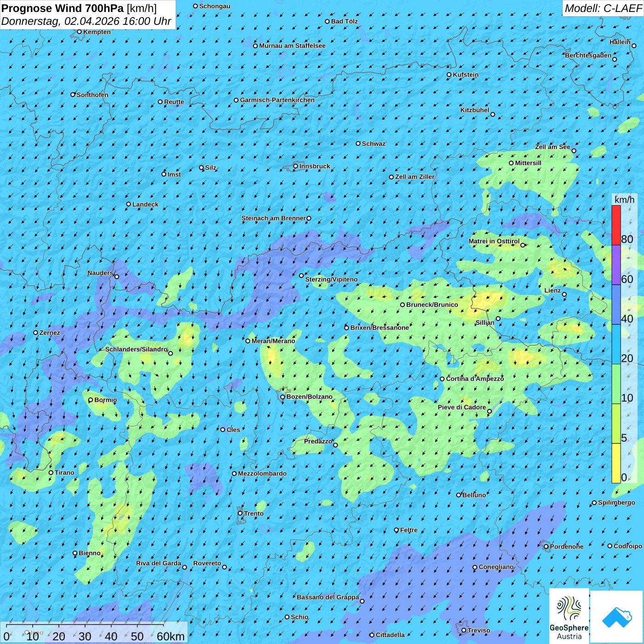Click the Conegliano city label
The image size is (644, 644).
pyautogui.click(x=496, y=567)
